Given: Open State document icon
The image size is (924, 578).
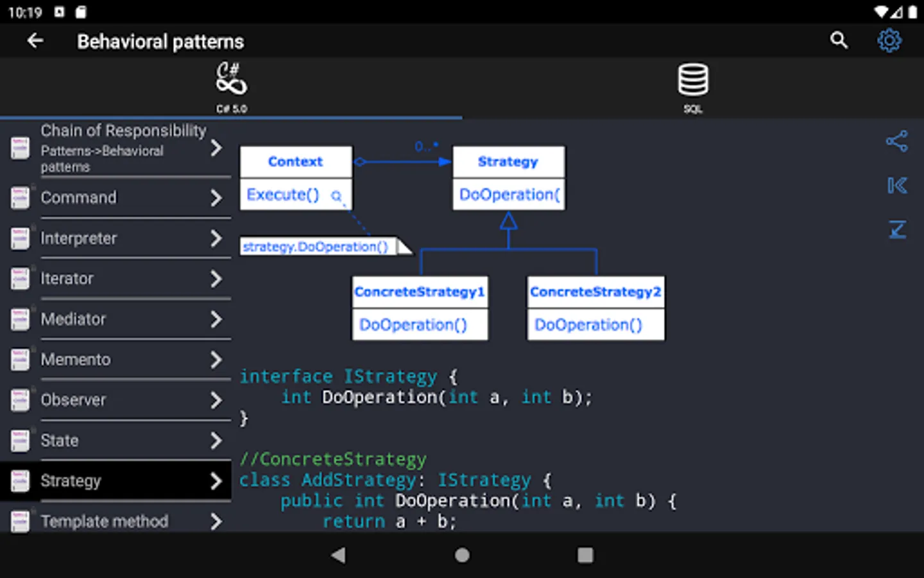Looking at the screenshot, I should tap(20, 441).
